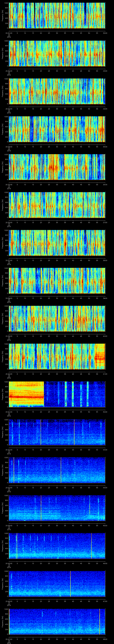Select the spectrogram panel starting at 20:46:00

(x=57, y=584)
